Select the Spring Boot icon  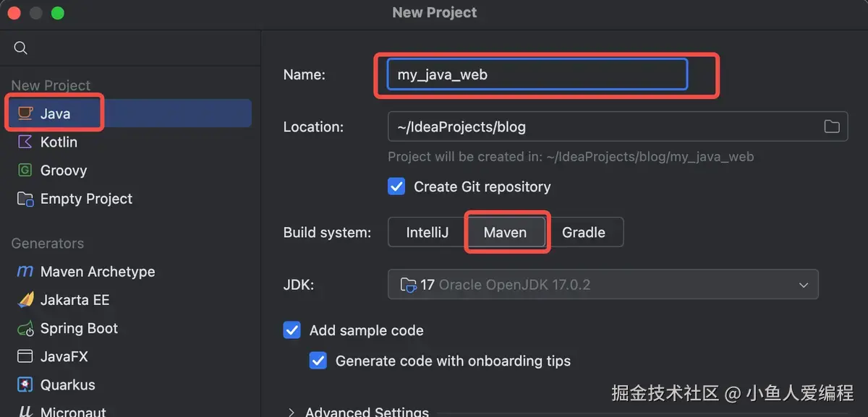click(25, 329)
